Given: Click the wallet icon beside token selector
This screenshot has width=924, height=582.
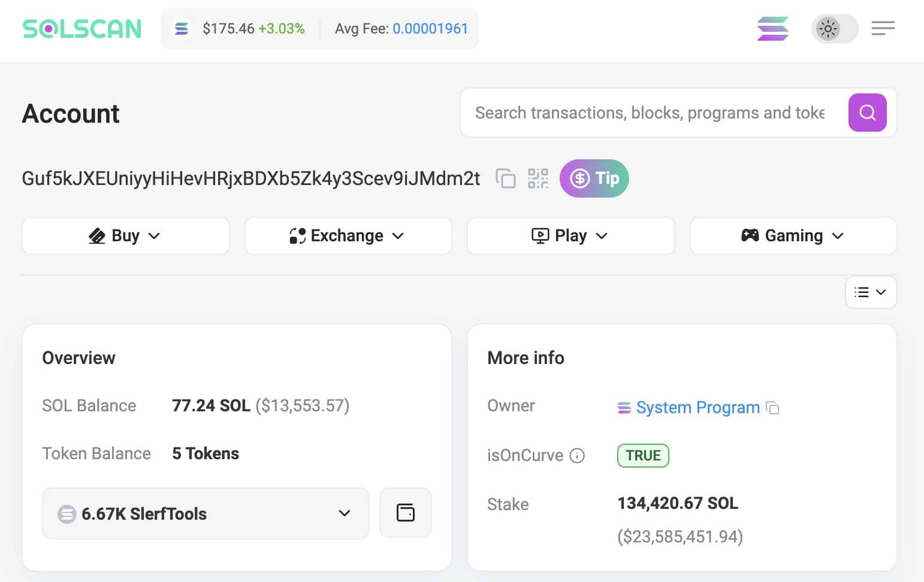Looking at the screenshot, I should pos(406,513).
